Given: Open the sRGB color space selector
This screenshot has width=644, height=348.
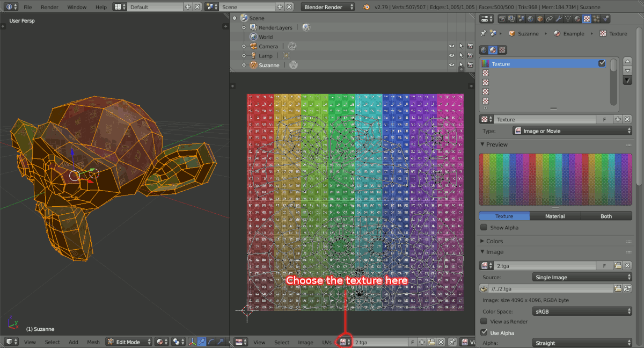Looking at the screenshot, I should point(582,310).
